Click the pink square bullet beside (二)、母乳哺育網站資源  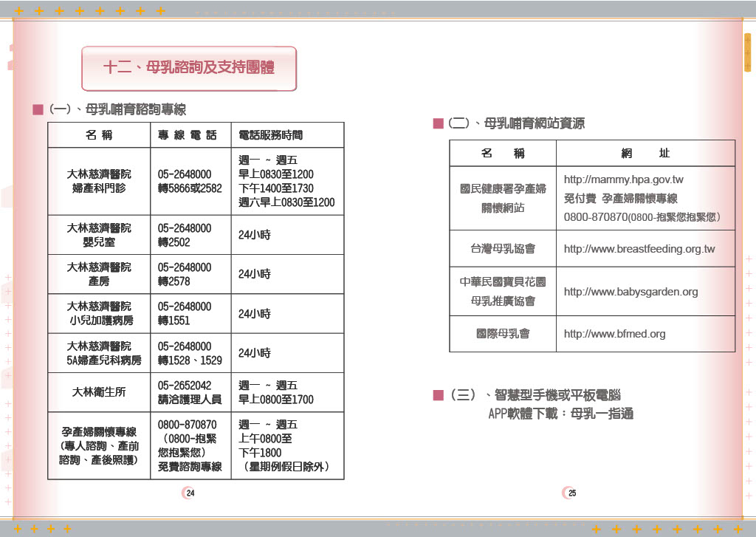point(440,123)
